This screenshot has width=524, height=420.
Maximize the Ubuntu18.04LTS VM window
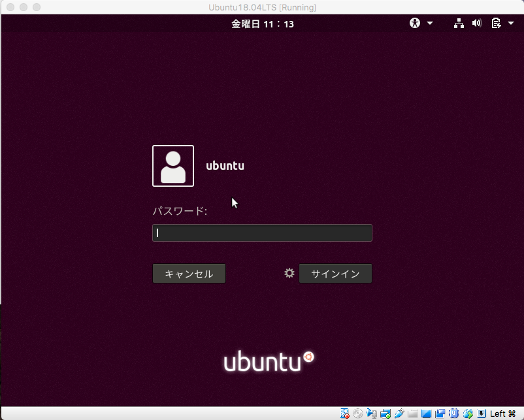click(37, 7)
